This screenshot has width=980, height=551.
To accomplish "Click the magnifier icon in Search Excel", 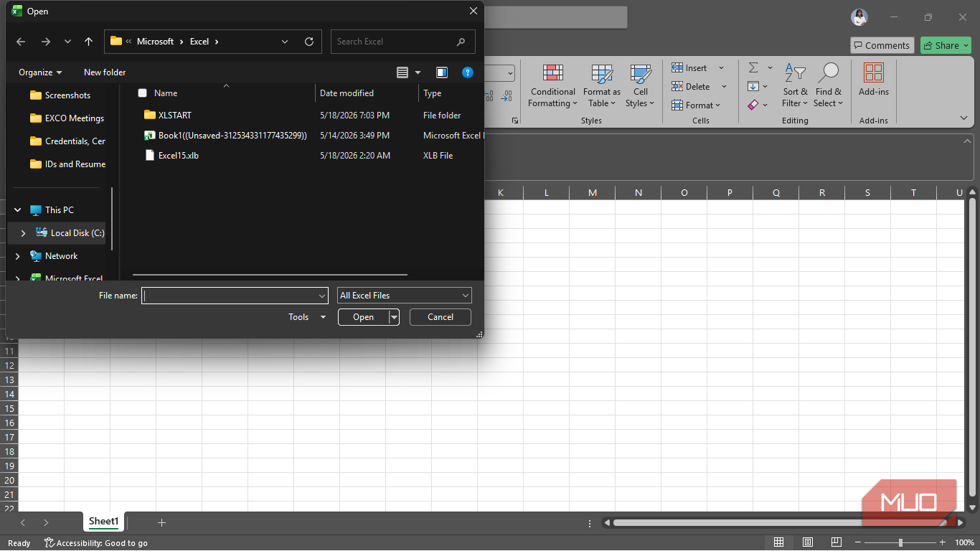I will [x=461, y=42].
